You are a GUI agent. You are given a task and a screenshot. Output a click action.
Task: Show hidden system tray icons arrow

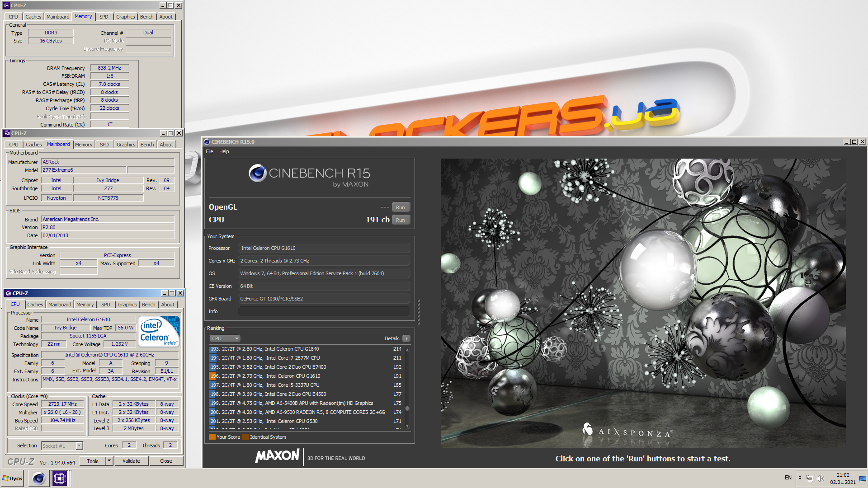pos(800,478)
